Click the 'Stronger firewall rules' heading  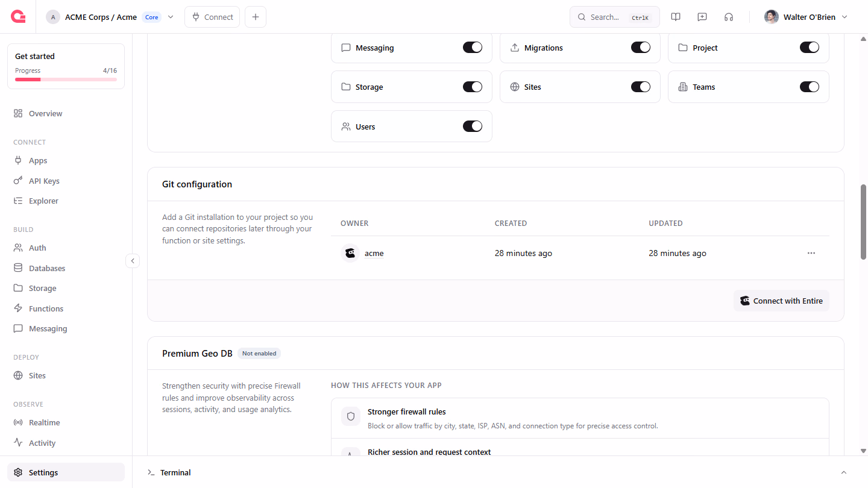pos(407,412)
